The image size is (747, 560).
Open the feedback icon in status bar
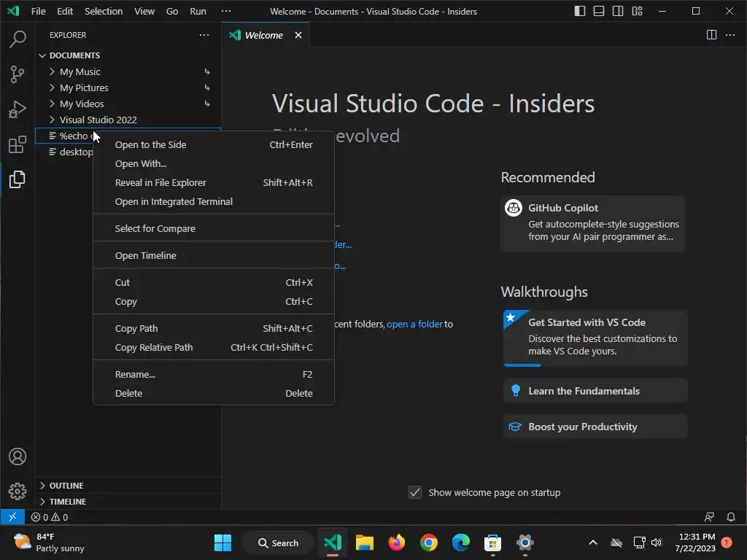709,517
